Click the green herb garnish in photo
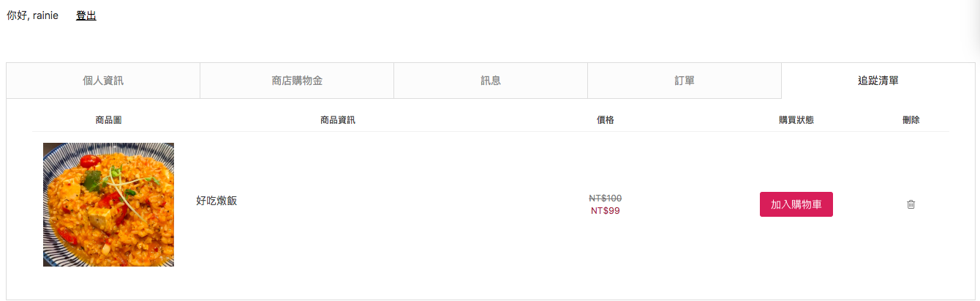Image resolution: width=980 pixels, height=301 pixels. coord(93,179)
